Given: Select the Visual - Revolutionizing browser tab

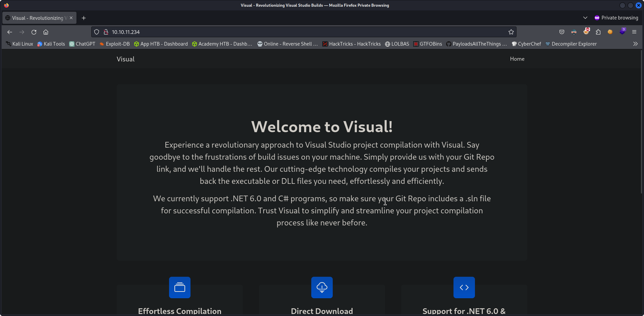Looking at the screenshot, I should [x=39, y=18].
